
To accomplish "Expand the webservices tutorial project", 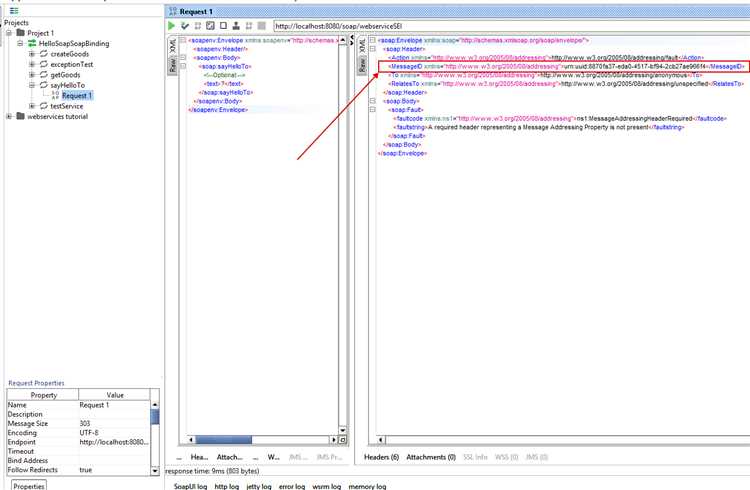I will [x=9, y=116].
